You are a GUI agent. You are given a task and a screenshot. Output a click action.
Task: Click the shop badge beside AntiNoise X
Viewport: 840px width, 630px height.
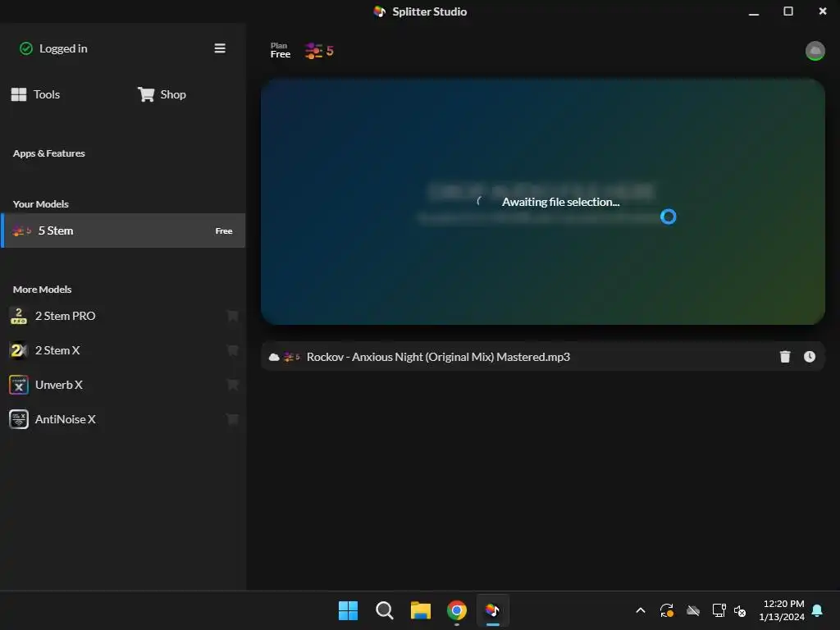232,419
